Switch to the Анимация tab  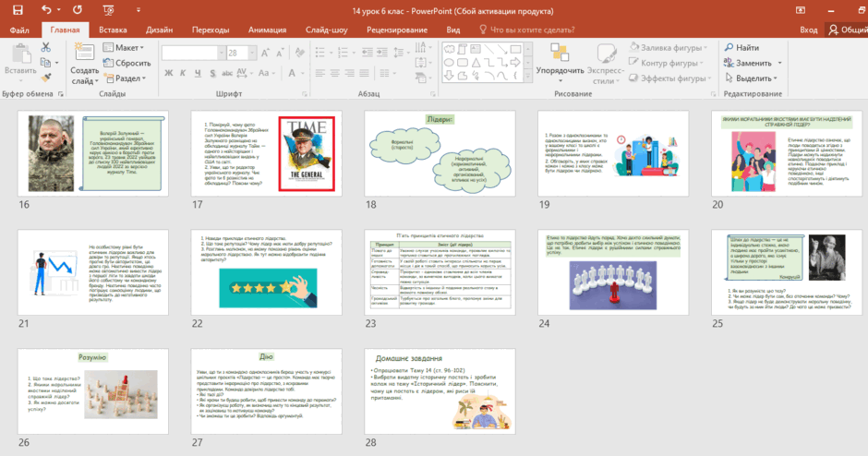(x=268, y=30)
